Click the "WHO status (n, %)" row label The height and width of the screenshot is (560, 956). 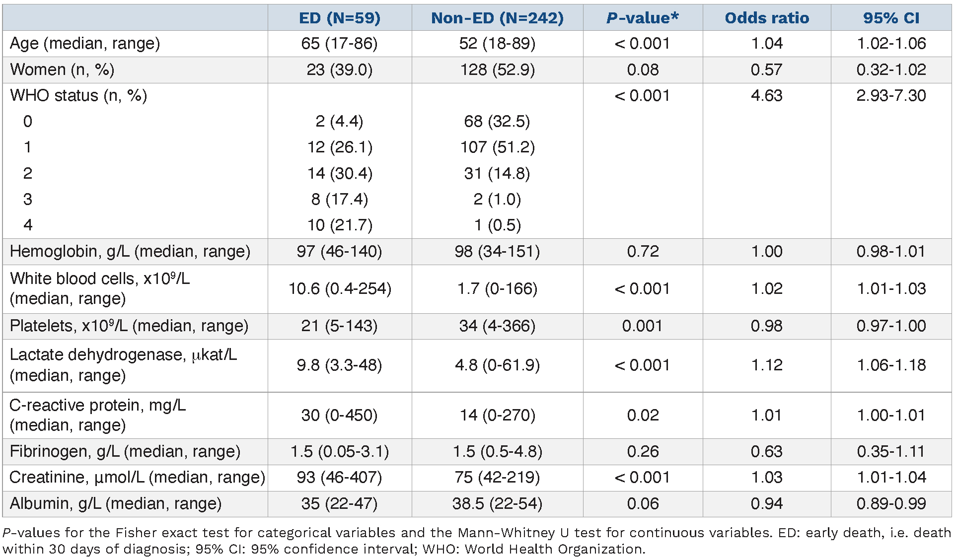[78, 95]
